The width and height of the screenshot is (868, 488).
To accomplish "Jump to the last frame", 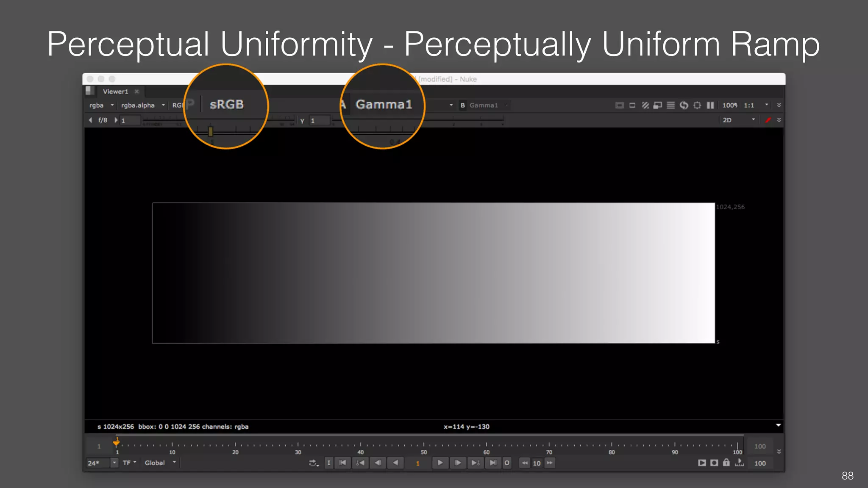I will (x=493, y=463).
